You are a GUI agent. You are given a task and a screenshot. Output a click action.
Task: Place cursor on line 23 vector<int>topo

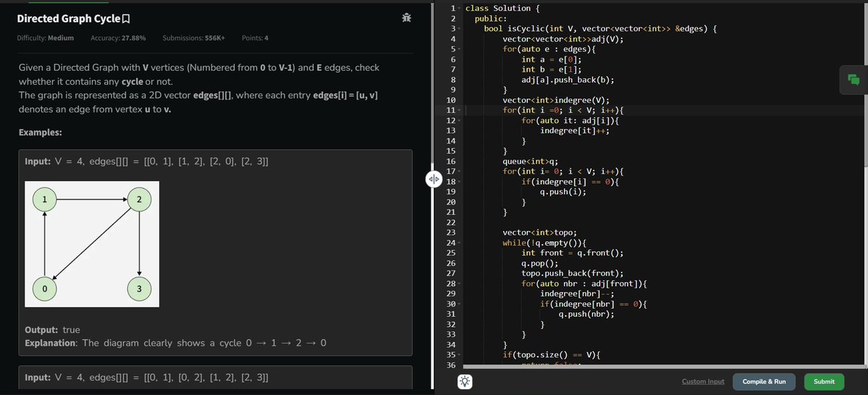(x=540, y=233)
